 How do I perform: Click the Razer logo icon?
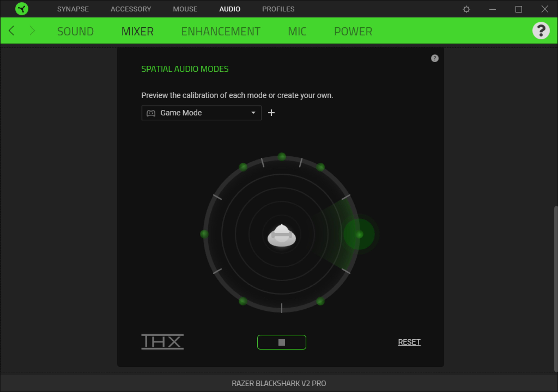(22, 9)
